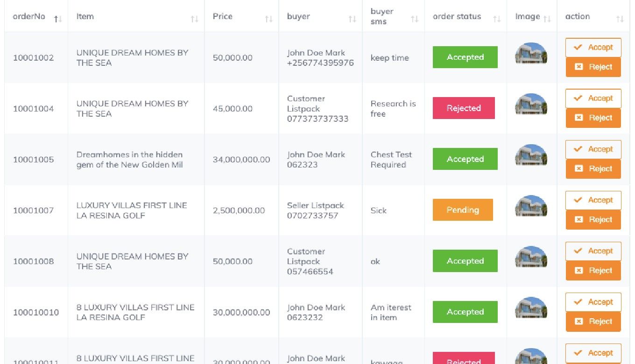635x364 pixels.
Task: Click Reject for order 100010010
Action: click(593, 322)
